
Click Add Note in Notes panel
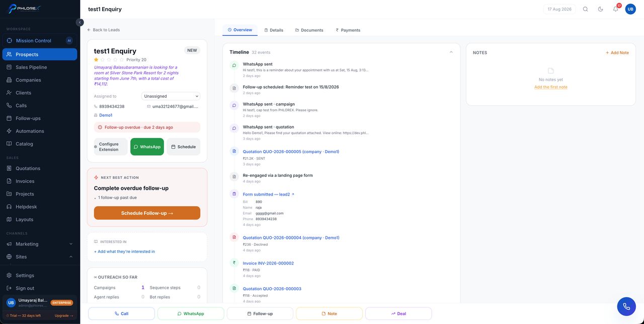coord(617,52)
